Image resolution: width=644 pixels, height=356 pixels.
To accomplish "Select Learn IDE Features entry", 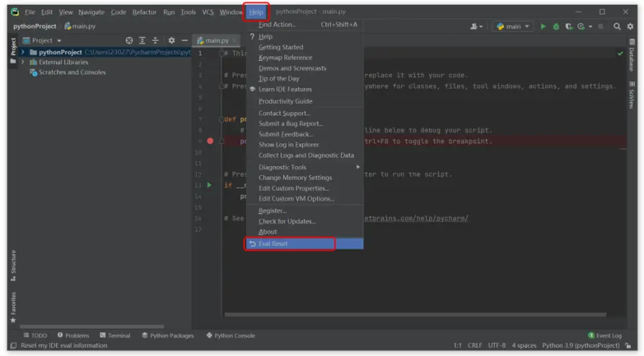I will point(305,89).
